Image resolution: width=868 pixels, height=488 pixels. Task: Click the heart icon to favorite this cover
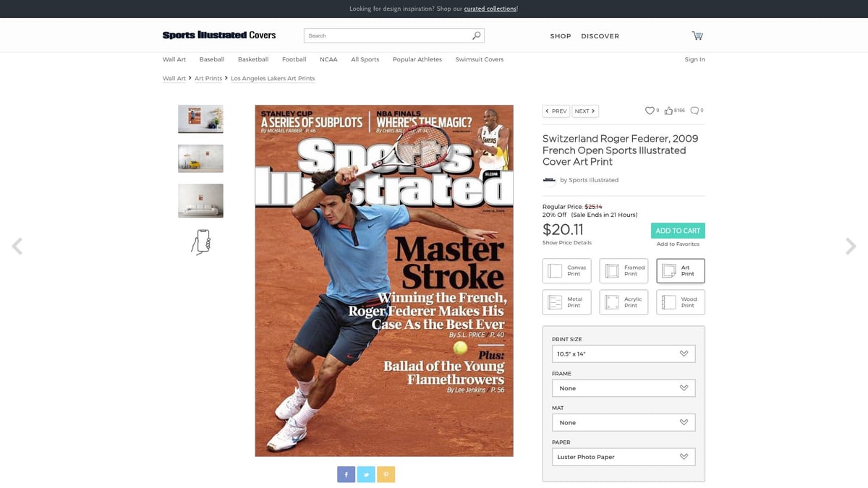tap(650, 110)
